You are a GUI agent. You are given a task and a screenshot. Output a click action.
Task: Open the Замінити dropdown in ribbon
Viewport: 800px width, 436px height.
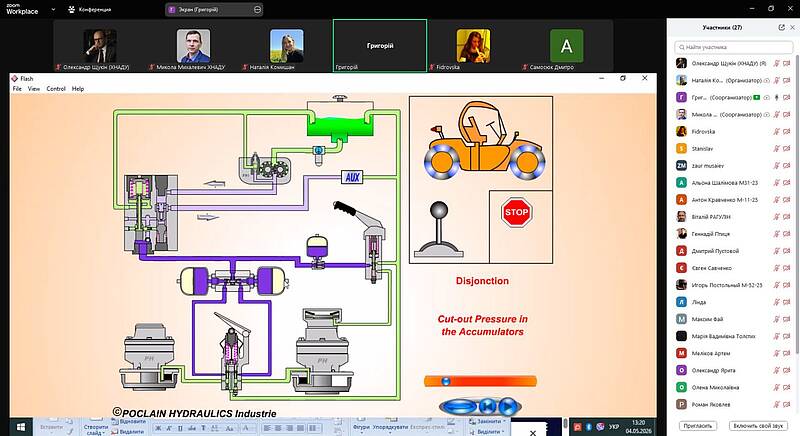coord(489,421)
